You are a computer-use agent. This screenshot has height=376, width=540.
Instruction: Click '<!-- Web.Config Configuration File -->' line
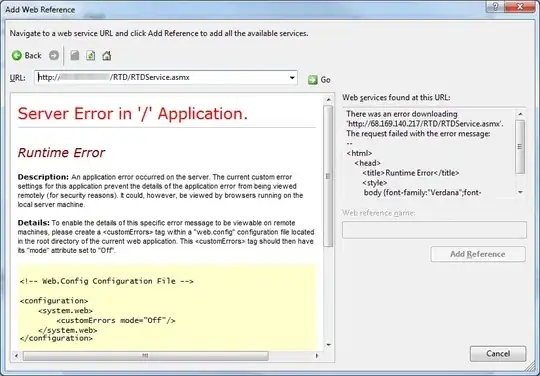(107, 281)
